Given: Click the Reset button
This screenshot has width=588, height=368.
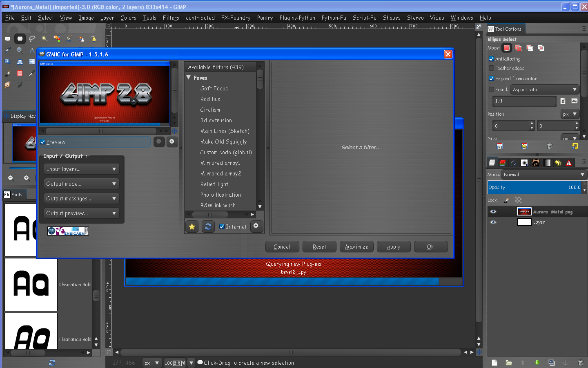Looking at the screenshot, I should [x=319, y=247].
